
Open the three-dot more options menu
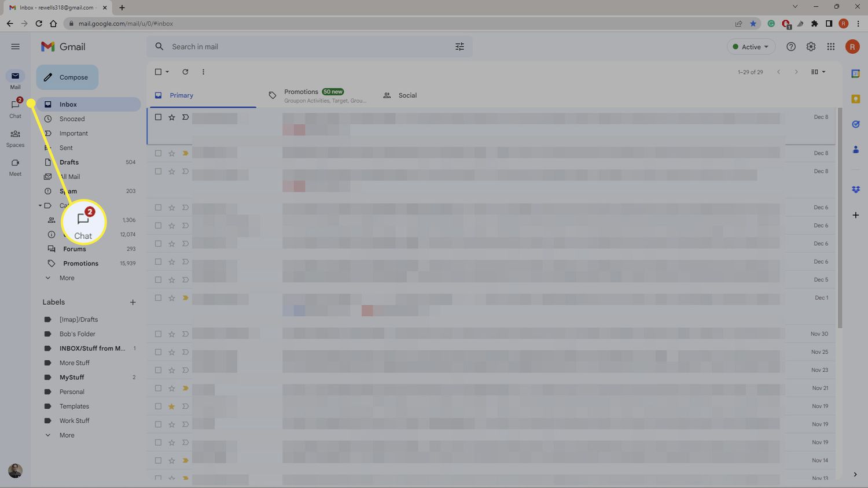pyautogui.click(x=203, y=72)
